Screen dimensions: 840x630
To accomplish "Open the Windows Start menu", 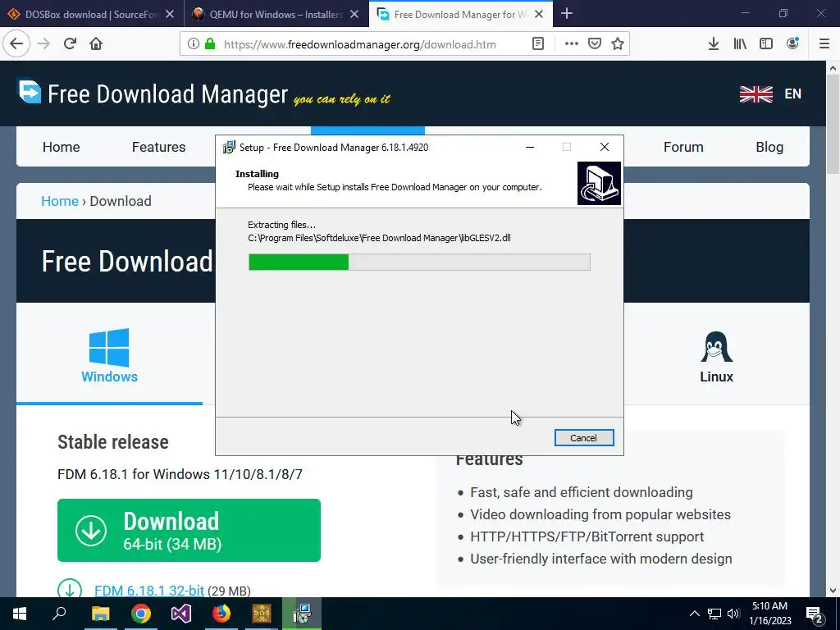I will pos(20,614).
